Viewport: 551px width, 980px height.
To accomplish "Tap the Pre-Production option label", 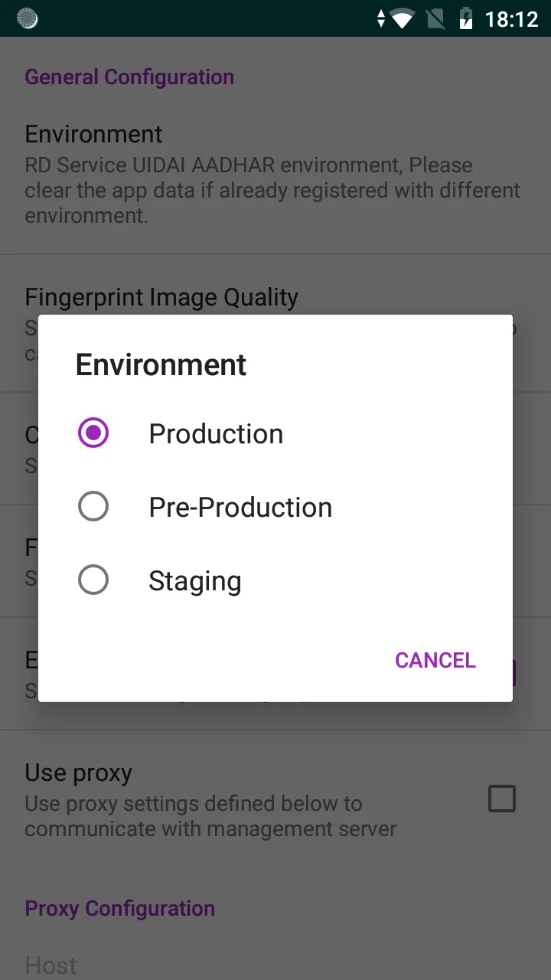I will [x=240, y=508].
